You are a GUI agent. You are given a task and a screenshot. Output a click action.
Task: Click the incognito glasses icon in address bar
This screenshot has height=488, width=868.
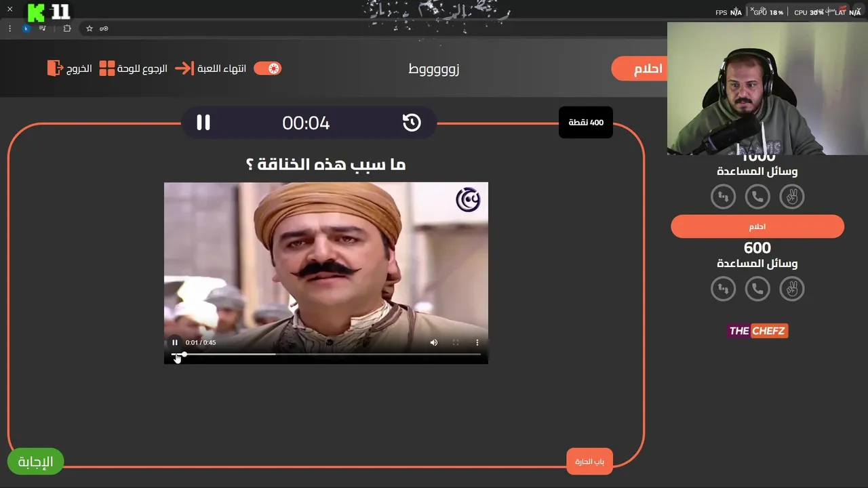tap(104, 28)
